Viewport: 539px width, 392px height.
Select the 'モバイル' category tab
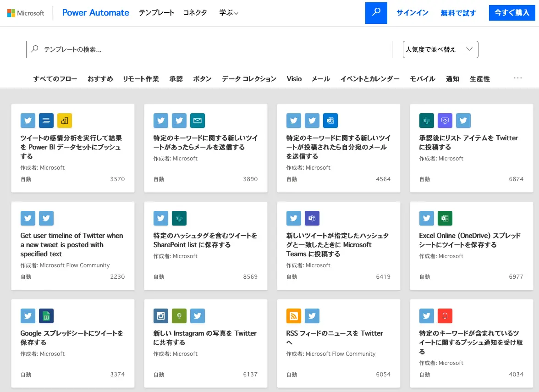[x=423, y=79]
